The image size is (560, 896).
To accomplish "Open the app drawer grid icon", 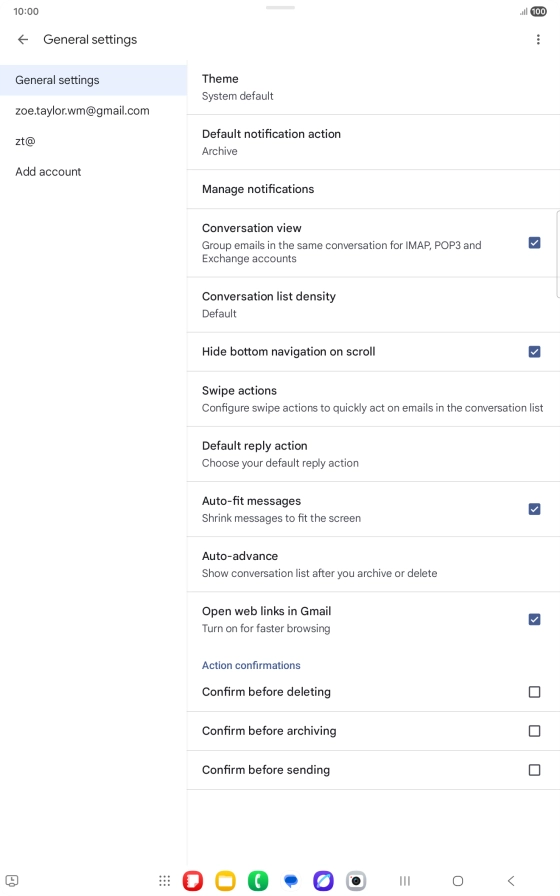I will click(x=165, y=881).
